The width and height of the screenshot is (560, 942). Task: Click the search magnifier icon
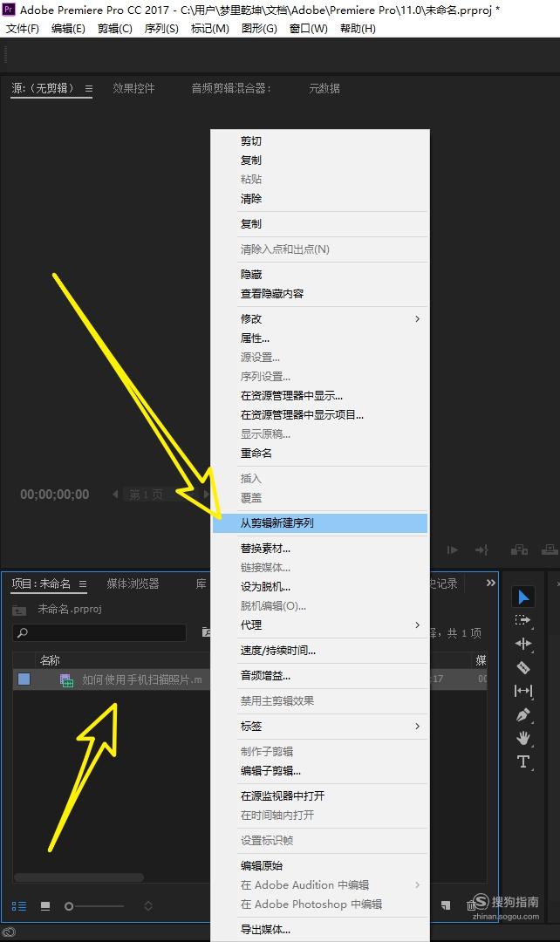pyautogui.click(x=22, y=632)
